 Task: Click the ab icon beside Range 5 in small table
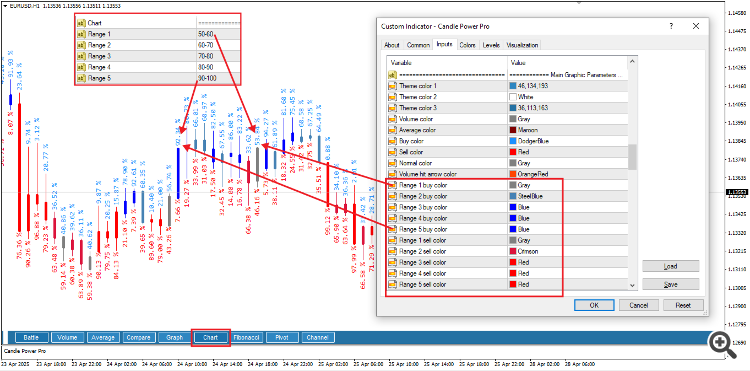pos(81,78)
